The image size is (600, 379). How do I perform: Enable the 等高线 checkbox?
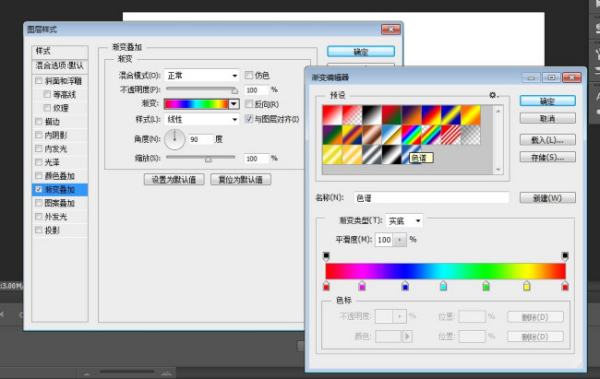pyautogui.click(x=47, y=94)
